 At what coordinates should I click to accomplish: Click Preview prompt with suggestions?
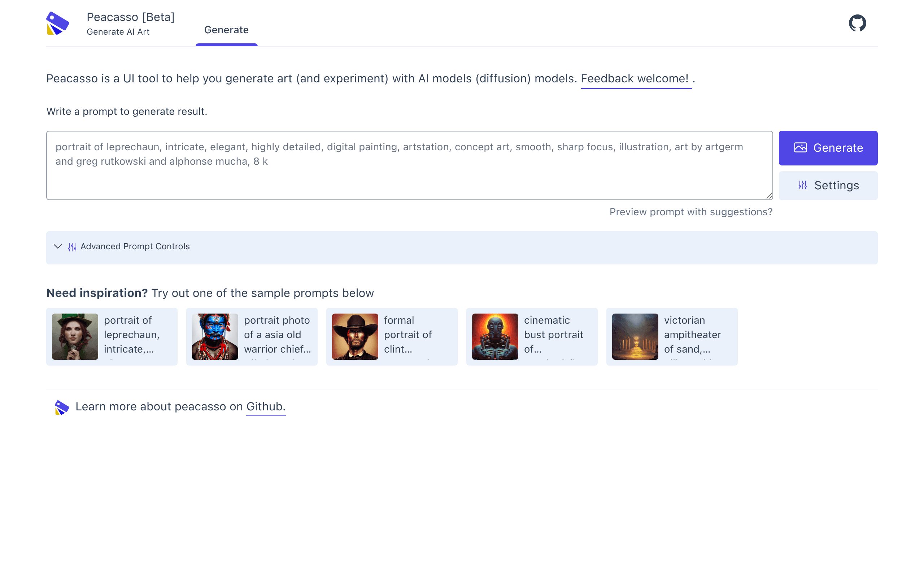(x=691, y=212)
